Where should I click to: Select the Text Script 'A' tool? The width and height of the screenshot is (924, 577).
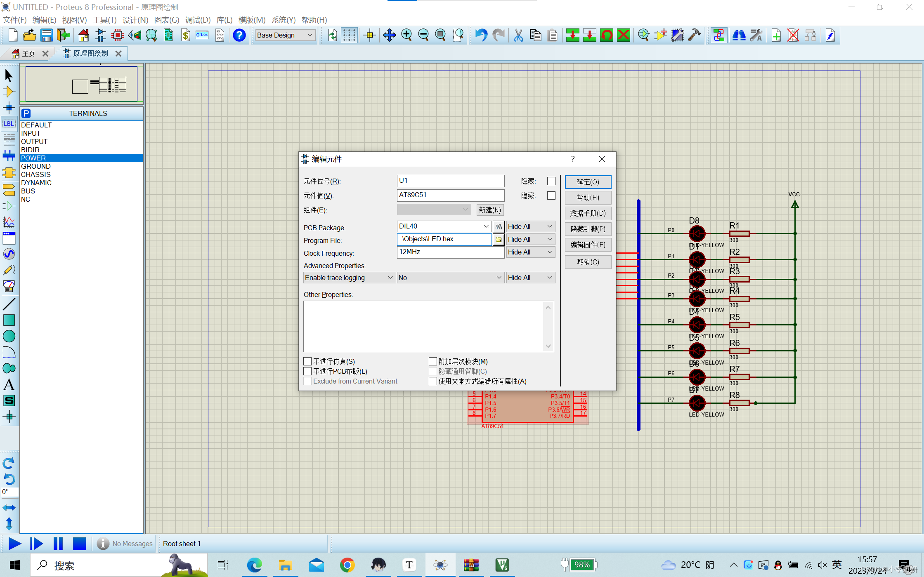pyautogui.click(x=9, y=384)
